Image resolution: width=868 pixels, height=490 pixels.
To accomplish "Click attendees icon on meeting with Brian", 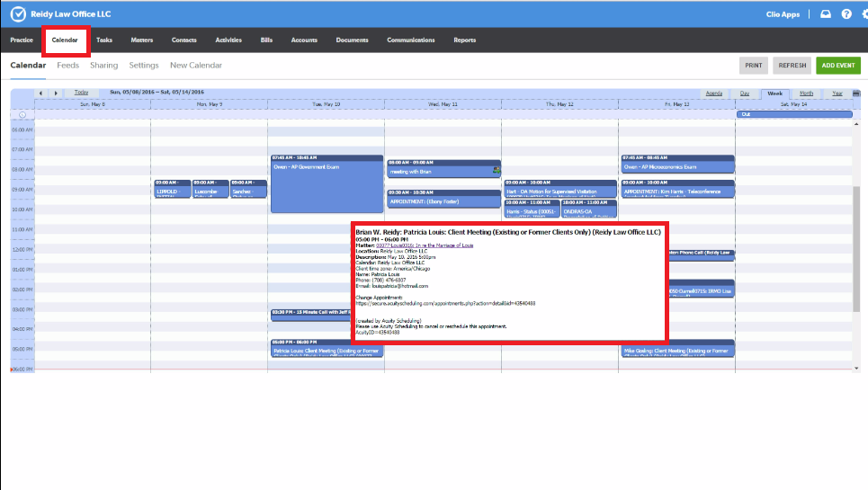I will [x=496, y=169].
